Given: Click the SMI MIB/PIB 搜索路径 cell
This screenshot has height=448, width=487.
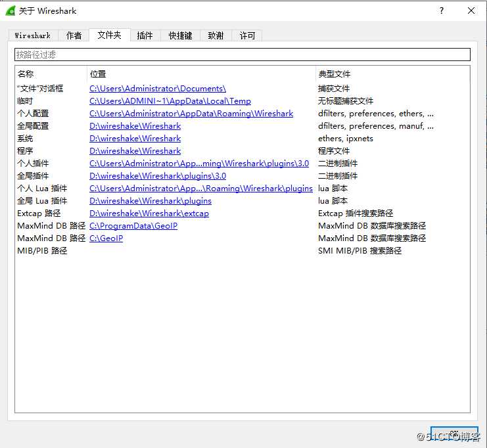Looking at the screenshot, I should (x=359, y=250).
